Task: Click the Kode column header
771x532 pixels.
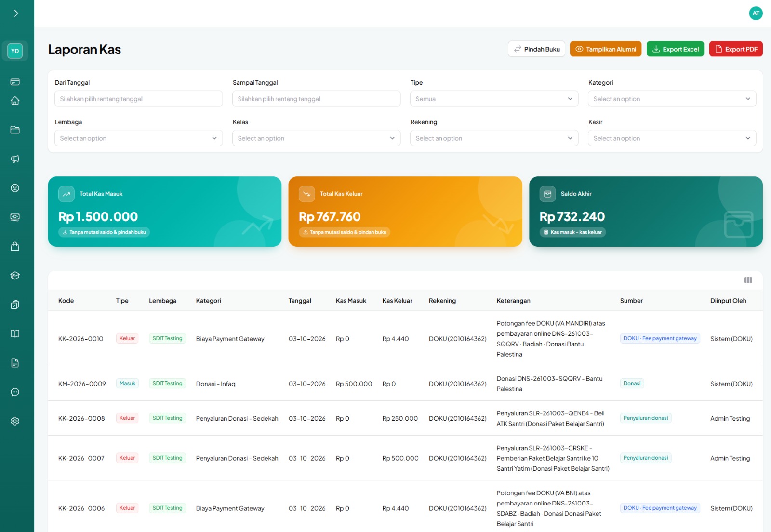Action: pos(66,301)
